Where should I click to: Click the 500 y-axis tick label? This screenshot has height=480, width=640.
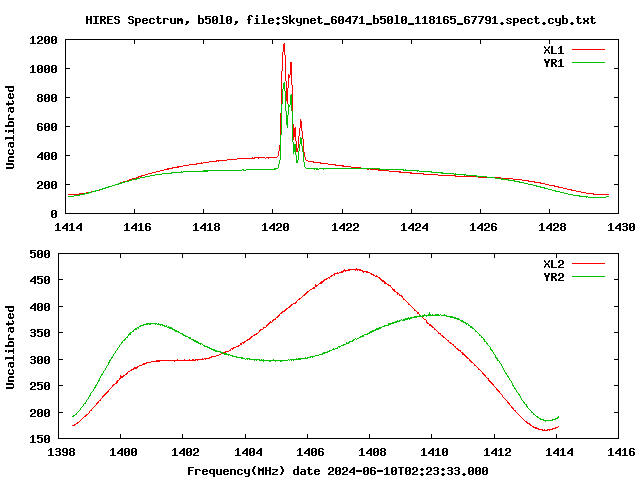[40, 254]
